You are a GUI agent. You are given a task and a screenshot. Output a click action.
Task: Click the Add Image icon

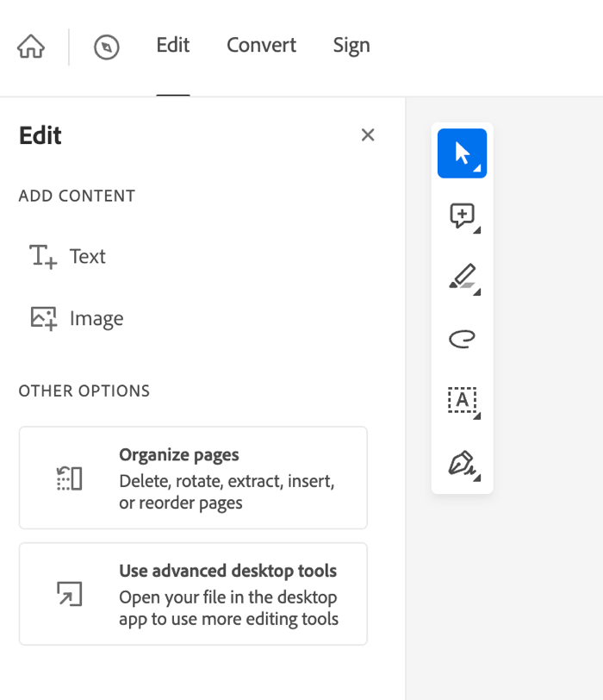click(43, 318)
